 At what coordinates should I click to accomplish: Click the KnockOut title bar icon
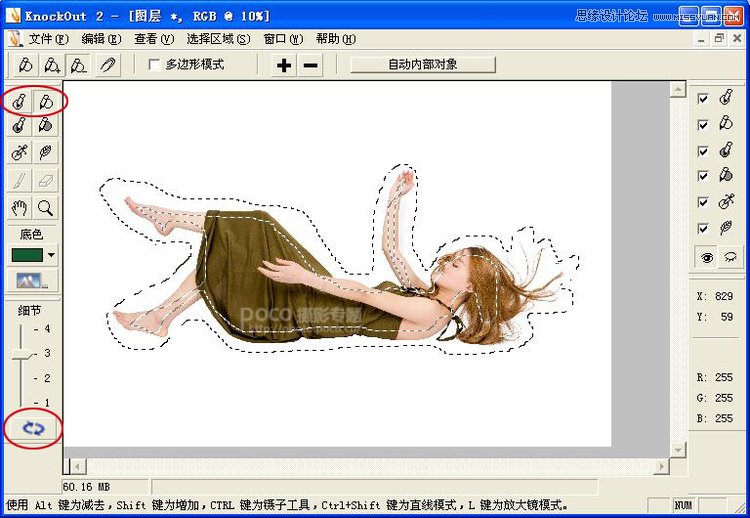click(x=13, y=16)
